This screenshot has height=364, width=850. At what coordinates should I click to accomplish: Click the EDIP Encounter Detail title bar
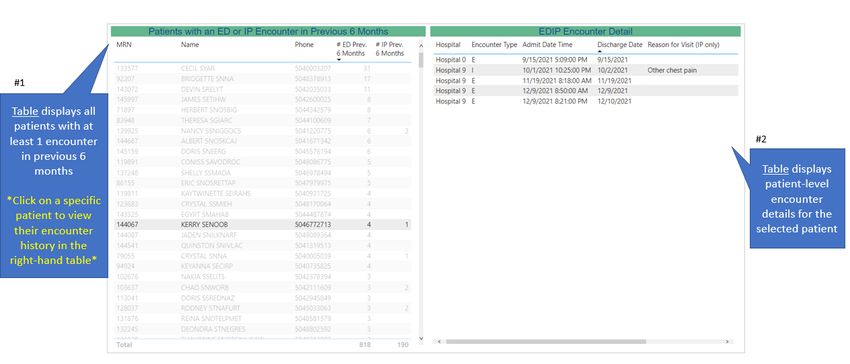pyautogui.click(x=585, y=31)
